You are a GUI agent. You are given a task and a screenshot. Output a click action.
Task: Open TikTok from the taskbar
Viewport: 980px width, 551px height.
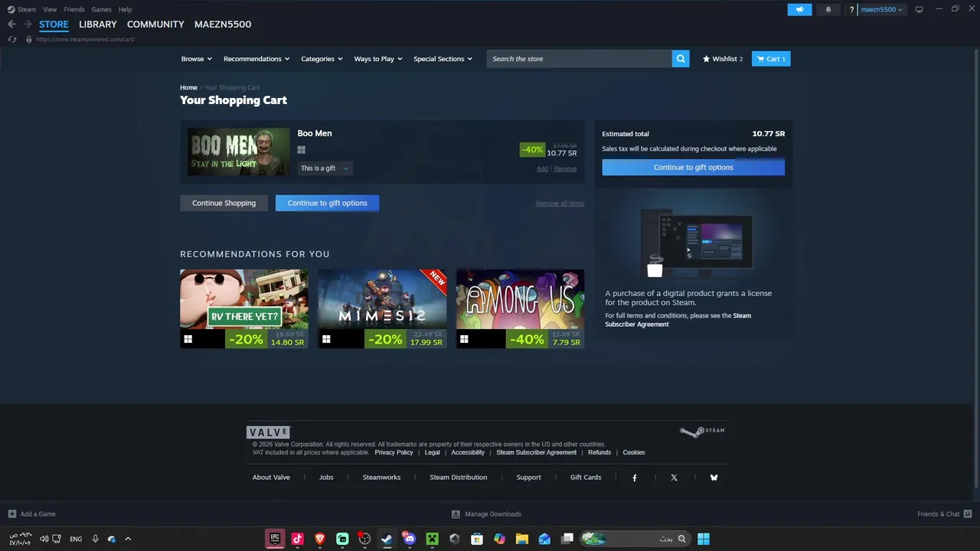(297, 539)
